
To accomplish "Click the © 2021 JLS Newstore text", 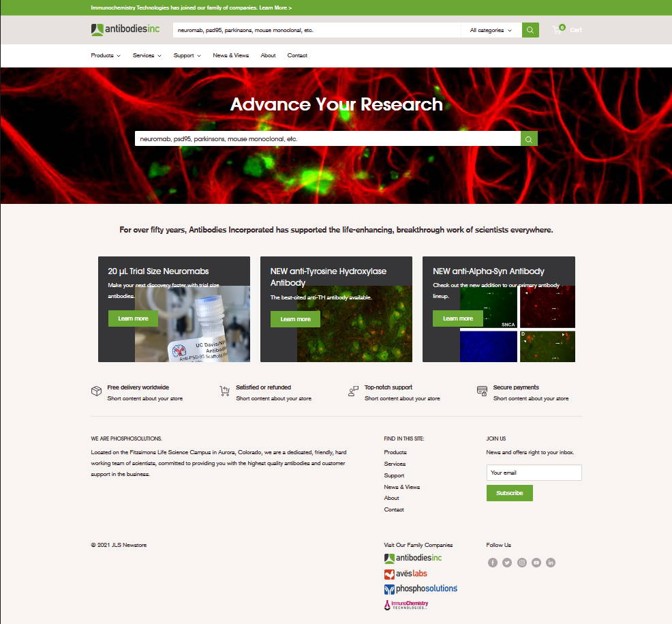I will 119,545.
